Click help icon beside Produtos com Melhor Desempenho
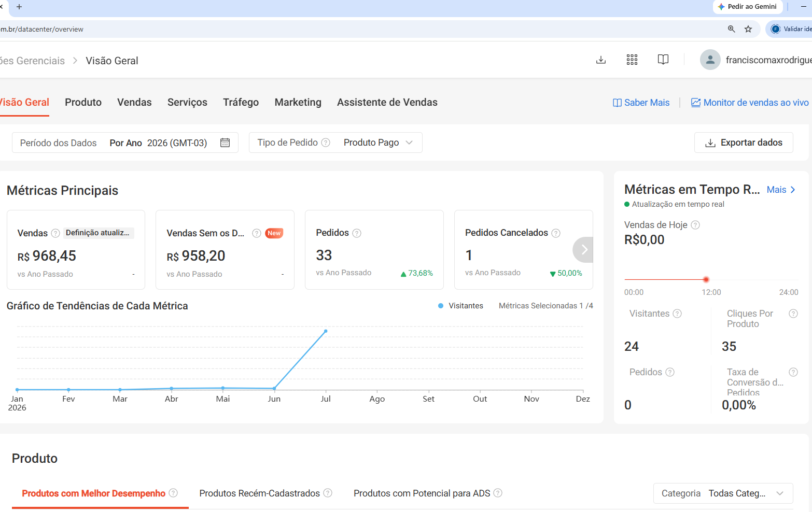The width and height of the screenshot is (812, 512). 173,493
